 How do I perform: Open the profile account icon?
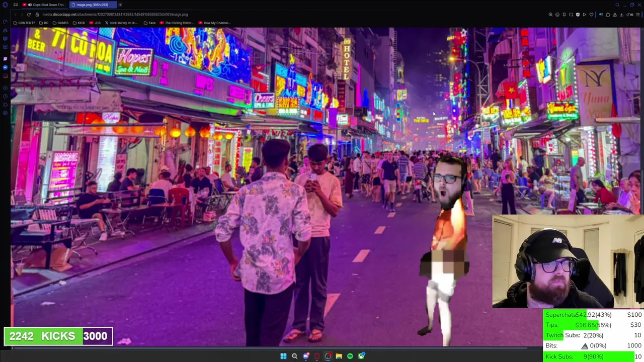[x=615, y=15]
